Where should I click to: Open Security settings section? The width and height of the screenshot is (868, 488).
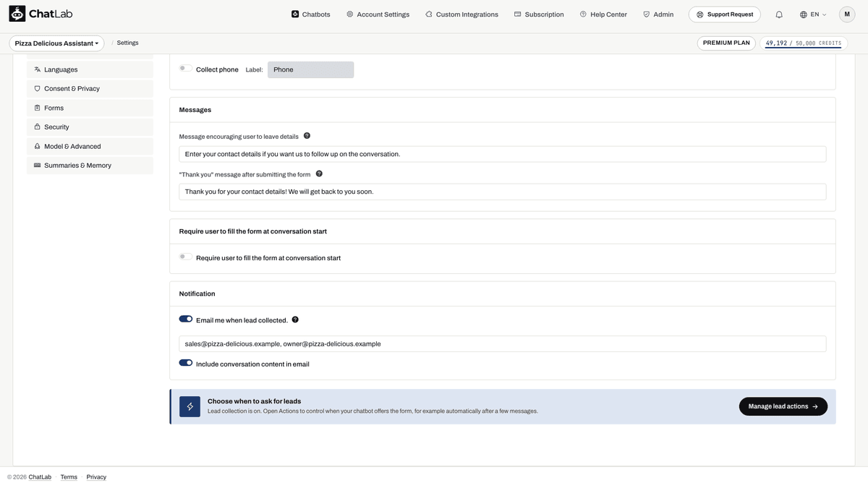point(90,127)
